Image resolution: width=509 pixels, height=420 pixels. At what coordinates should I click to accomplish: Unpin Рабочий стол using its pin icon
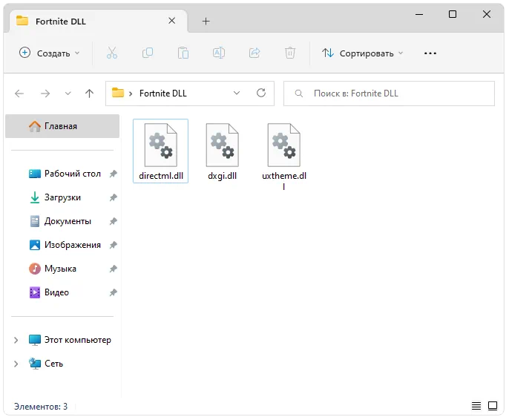[113, 174]
